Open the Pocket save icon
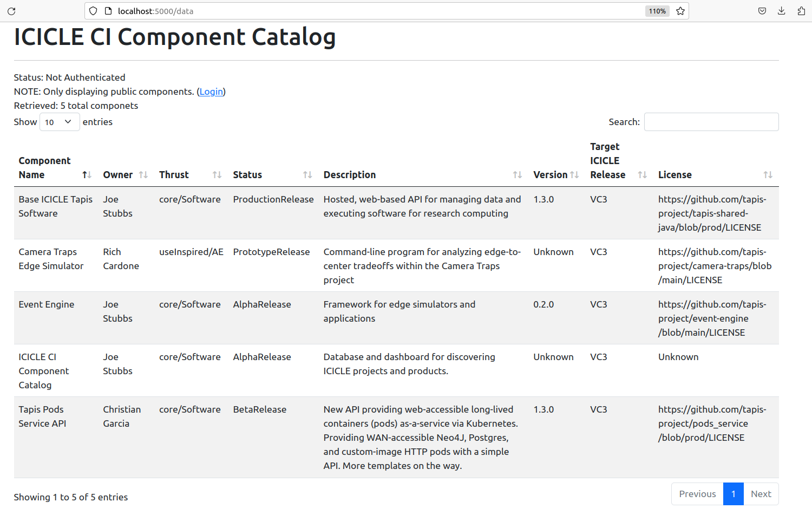 (762, 11)
